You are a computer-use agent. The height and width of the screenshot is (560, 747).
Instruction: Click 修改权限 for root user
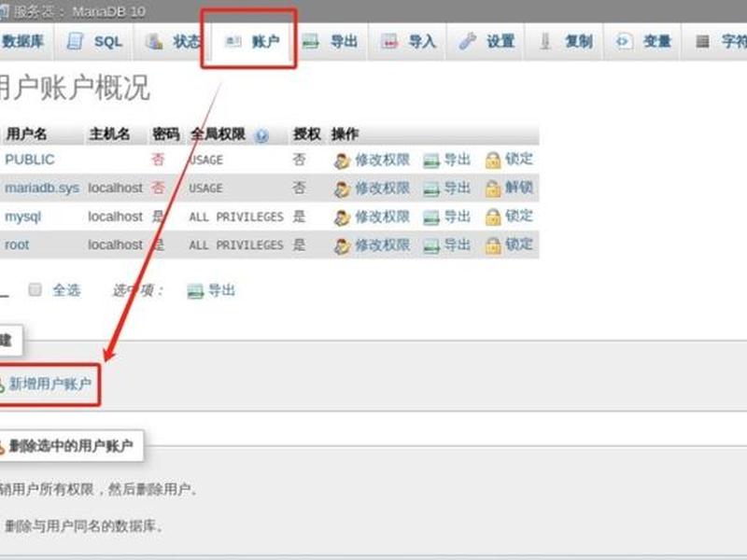pyautogui.click(x=383, y=245)
